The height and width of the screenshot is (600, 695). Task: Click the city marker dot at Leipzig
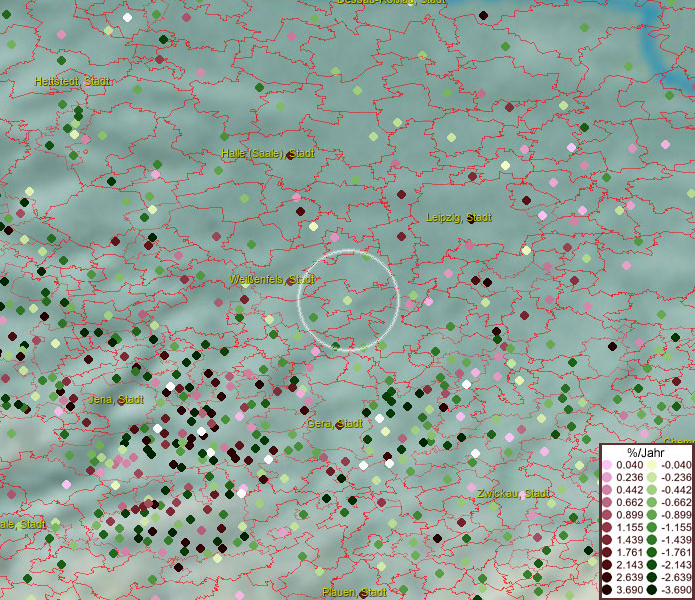click(x=469, y=218)
